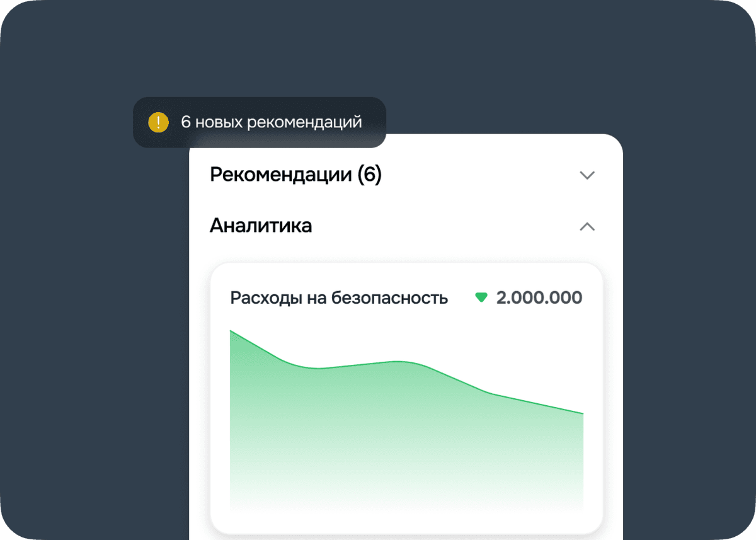
Task: Click the white security expenses card's top padding
Action: coord(406,274)
